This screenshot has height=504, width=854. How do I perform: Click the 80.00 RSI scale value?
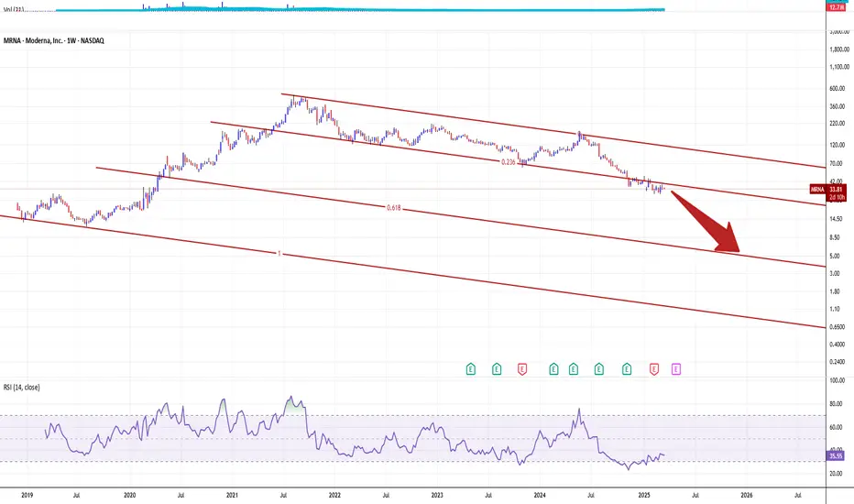(836, 404)
